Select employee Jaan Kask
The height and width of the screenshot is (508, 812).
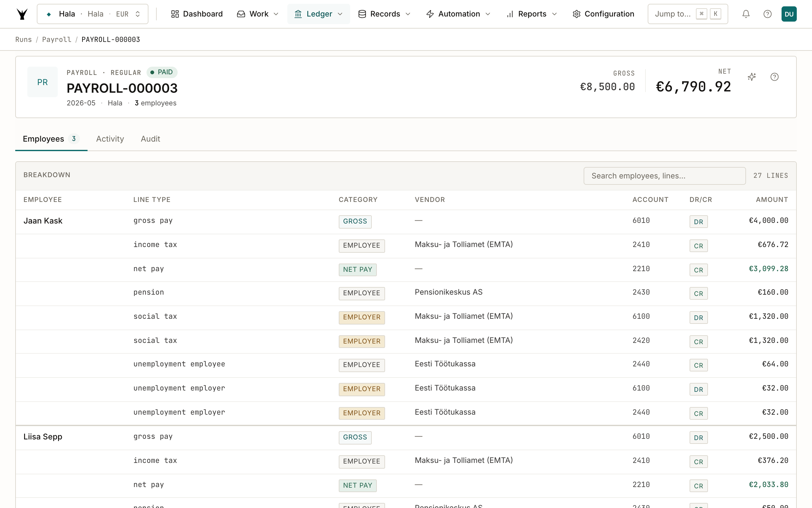coord(43,221)
